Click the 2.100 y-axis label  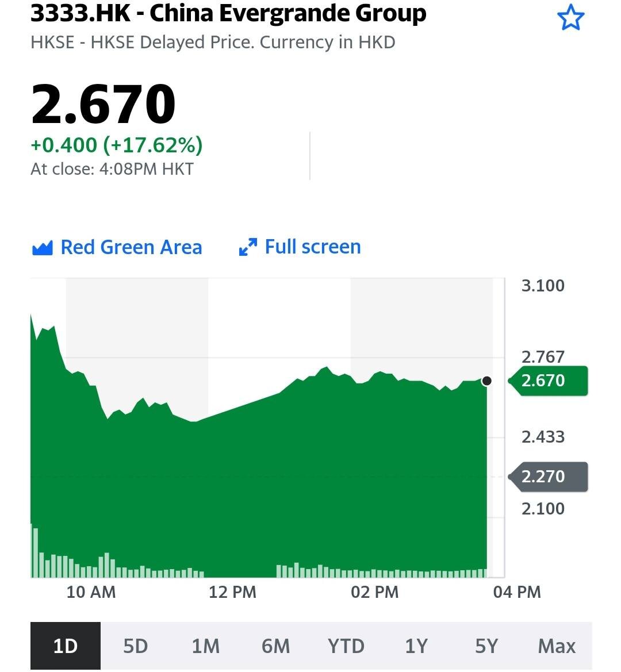click(543, 509)
